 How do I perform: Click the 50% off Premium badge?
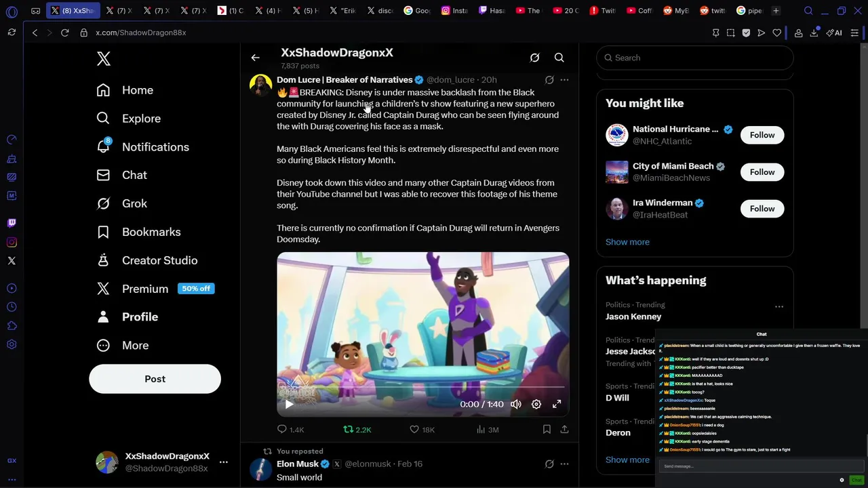(x=196, y=289)
